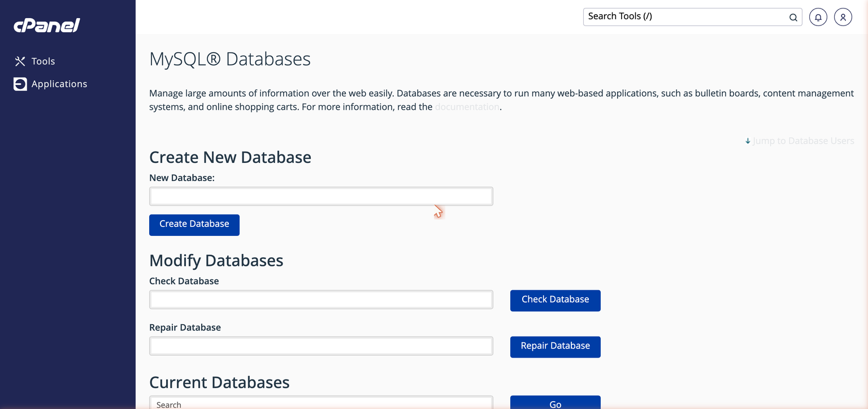
Task: Open the Check Database select box
Action: point(321,299)
